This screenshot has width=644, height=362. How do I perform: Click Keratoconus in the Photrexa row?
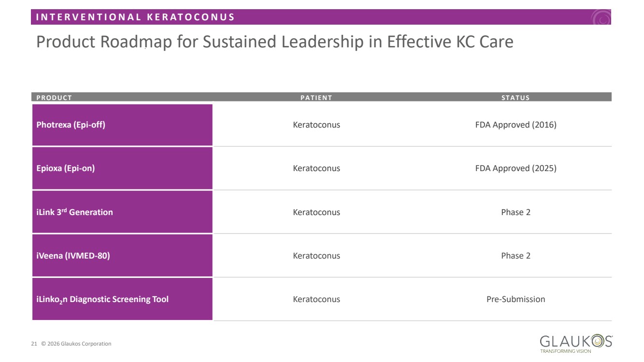coord(316,125)
